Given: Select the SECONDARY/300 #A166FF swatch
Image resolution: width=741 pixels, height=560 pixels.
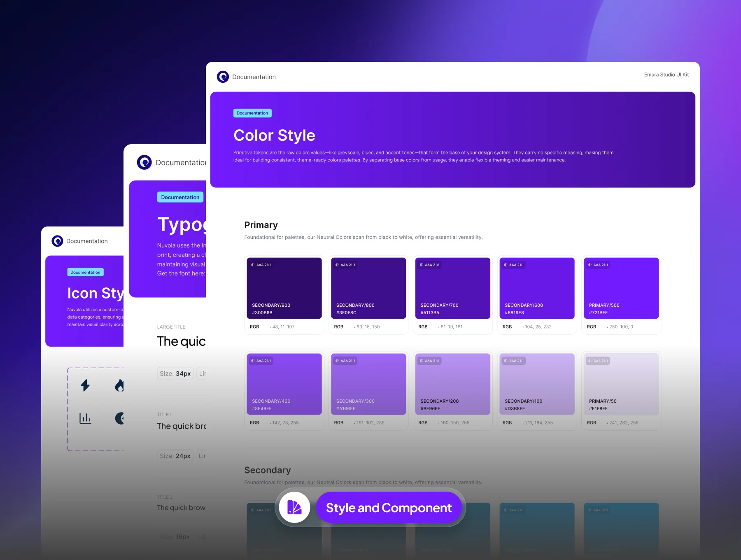Looking at the screenshot, I should point(368,384).
